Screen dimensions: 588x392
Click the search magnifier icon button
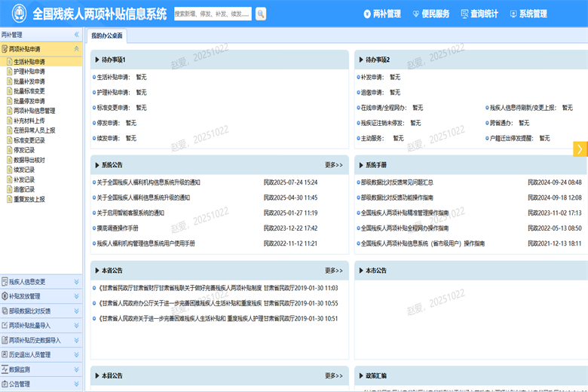[x=261, y=14]
